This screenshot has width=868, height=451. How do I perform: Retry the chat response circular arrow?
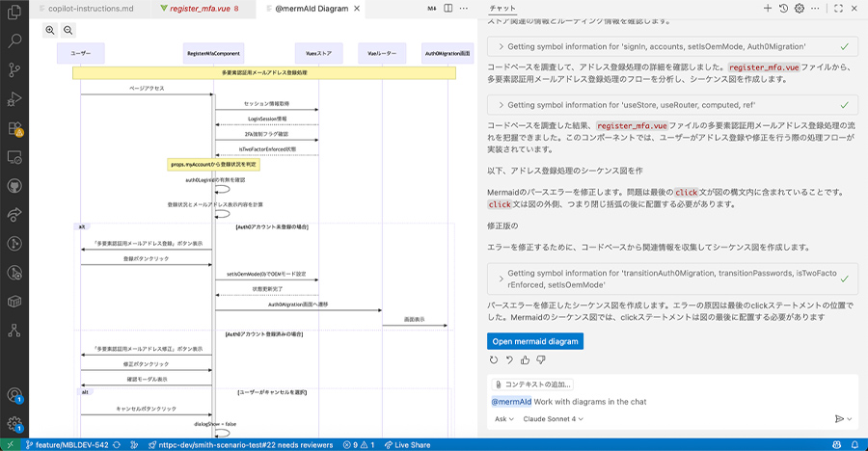494,360
